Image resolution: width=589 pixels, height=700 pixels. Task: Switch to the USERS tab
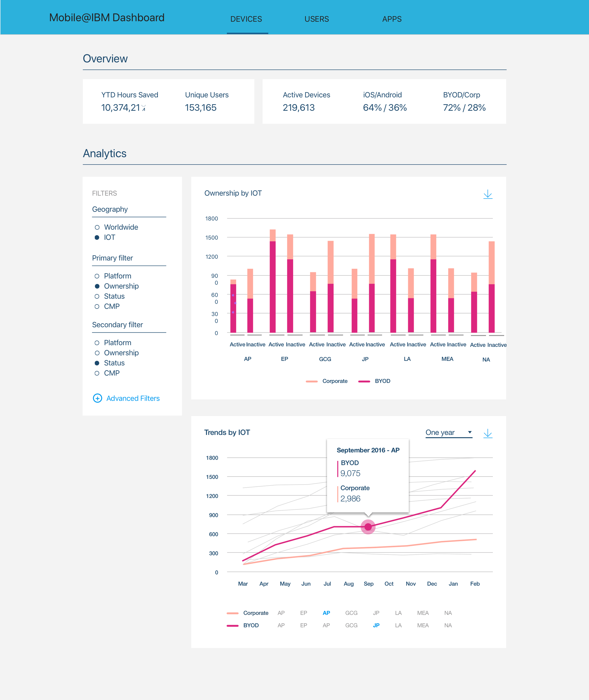pos(317,19)
